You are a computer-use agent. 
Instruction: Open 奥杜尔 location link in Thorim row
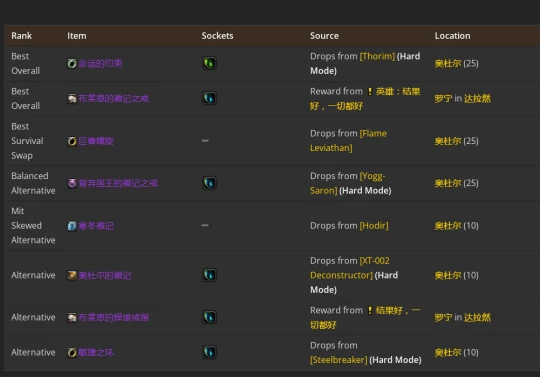[448, 63]
